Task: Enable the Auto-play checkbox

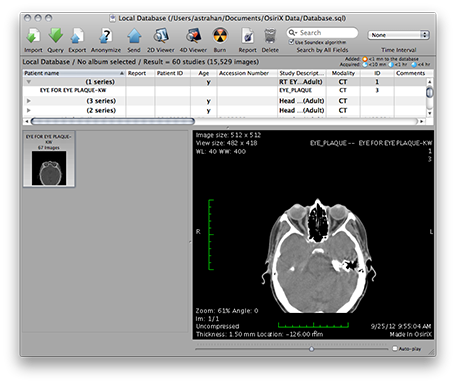Action: point(395,348)
